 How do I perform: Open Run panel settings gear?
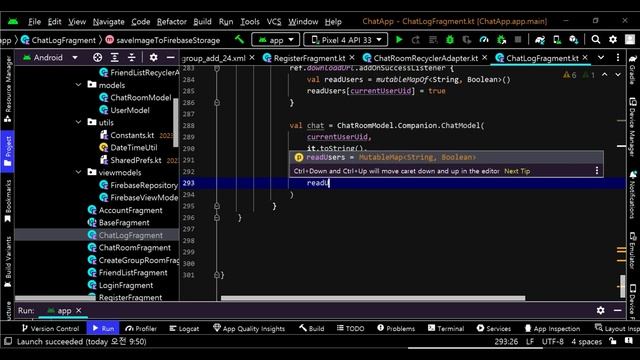600,310
